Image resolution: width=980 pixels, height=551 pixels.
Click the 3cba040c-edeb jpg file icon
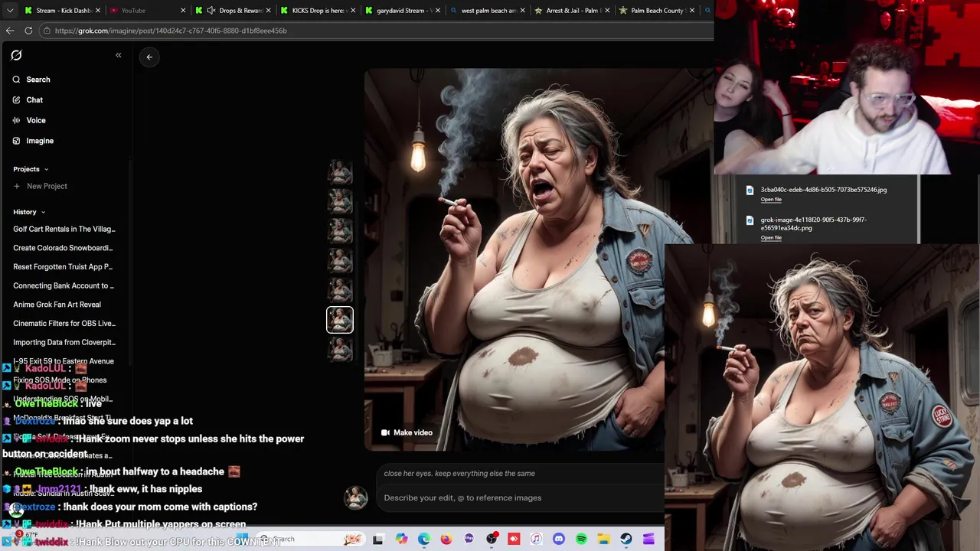point(750,191)
